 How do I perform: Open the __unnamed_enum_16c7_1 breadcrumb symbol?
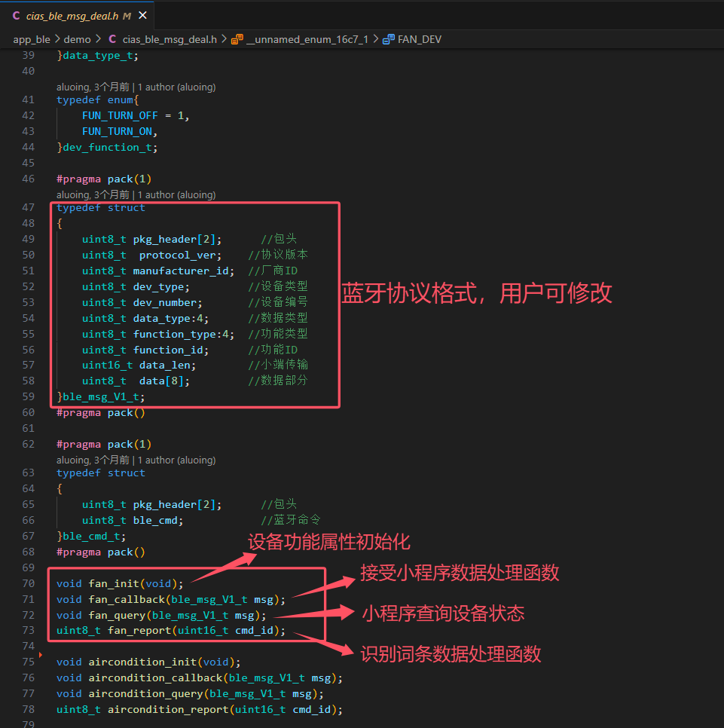[x=307, y=39]
